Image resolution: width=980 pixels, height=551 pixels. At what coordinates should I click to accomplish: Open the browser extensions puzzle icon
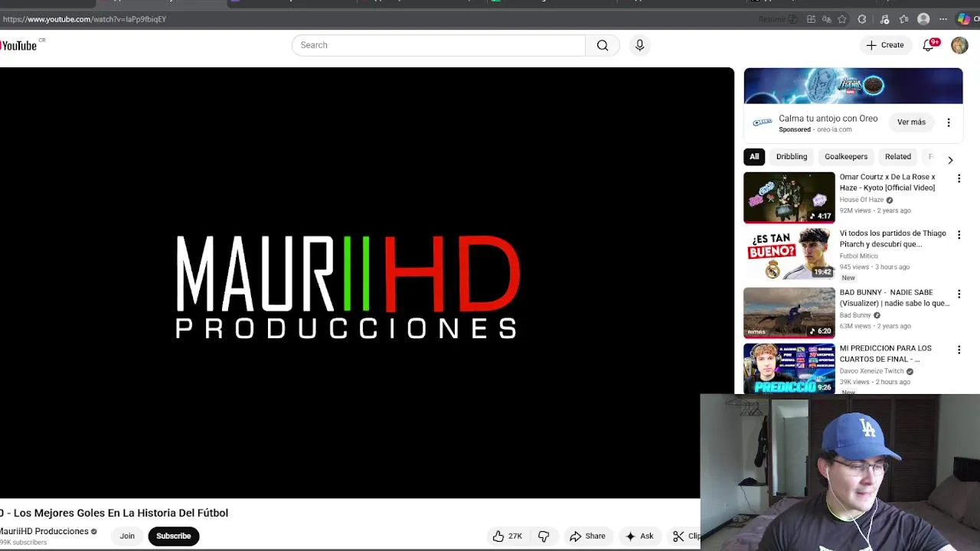[x=862, y=19]
